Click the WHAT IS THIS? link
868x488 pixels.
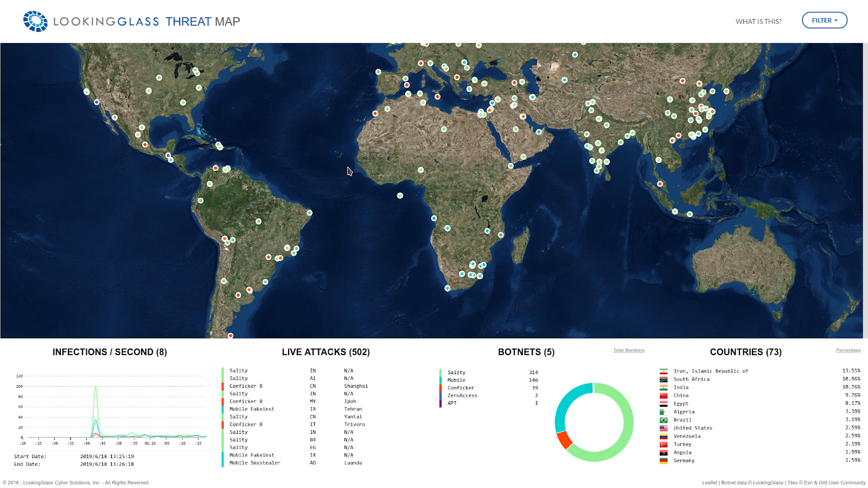758,22
